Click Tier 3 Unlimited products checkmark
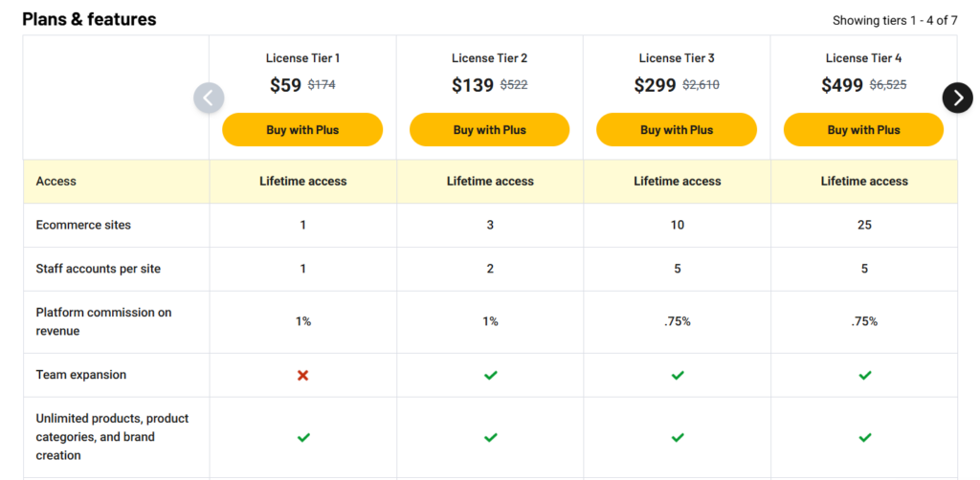This screenshot has height=480, width=980. point(678,438)
